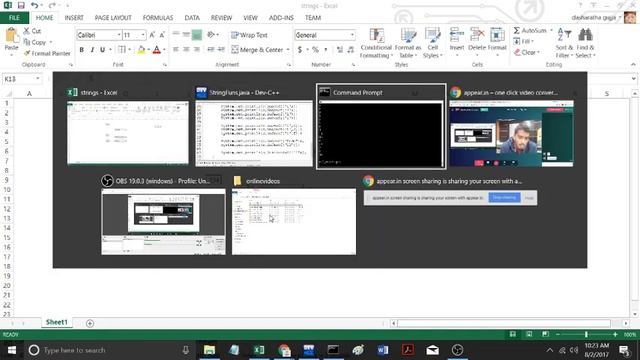This screenshot has width=640, height=360.
Task: Apply Percent Style
Action: (315, 50)
